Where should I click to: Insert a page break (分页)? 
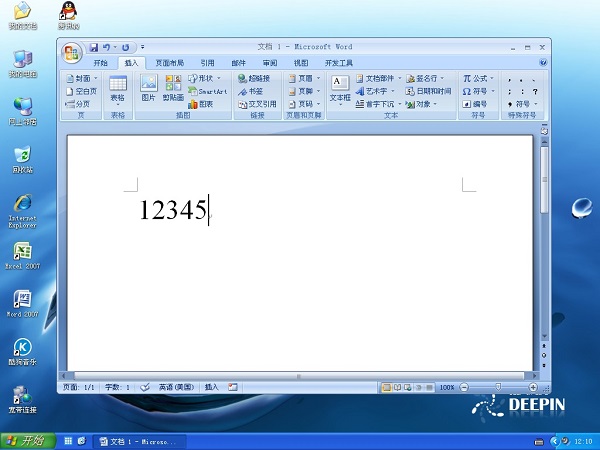coord(78,104)
